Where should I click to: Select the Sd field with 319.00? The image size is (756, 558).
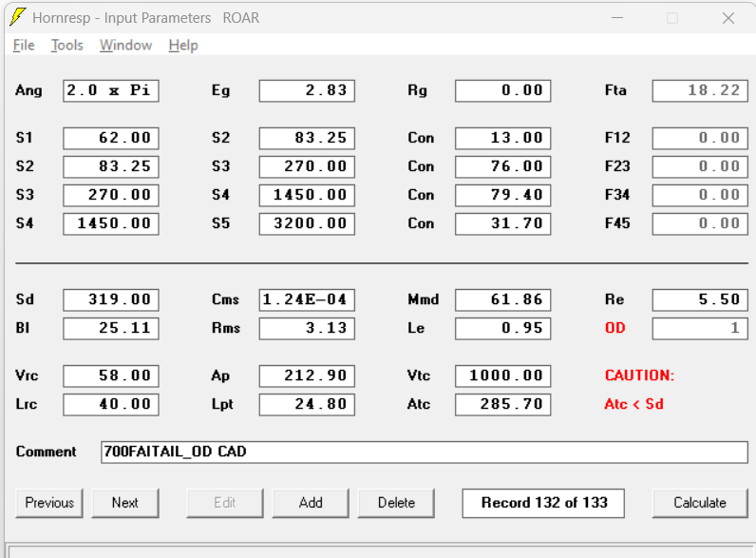111,299
